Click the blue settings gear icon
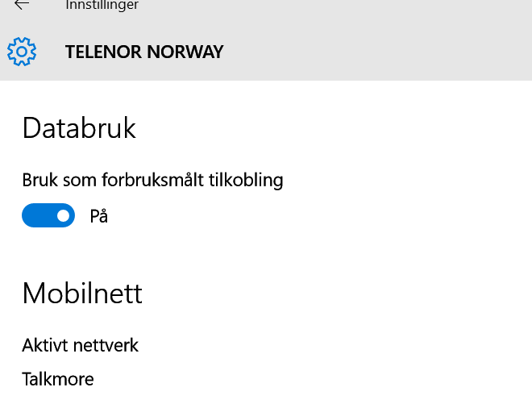This screenshot has height=400, width=532. click(22, 52)
